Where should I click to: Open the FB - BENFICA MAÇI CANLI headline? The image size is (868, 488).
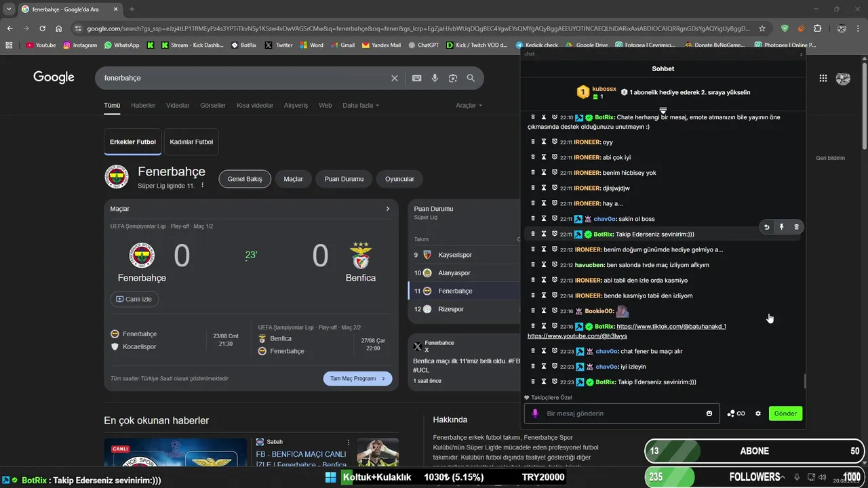(x=301, y=460)
